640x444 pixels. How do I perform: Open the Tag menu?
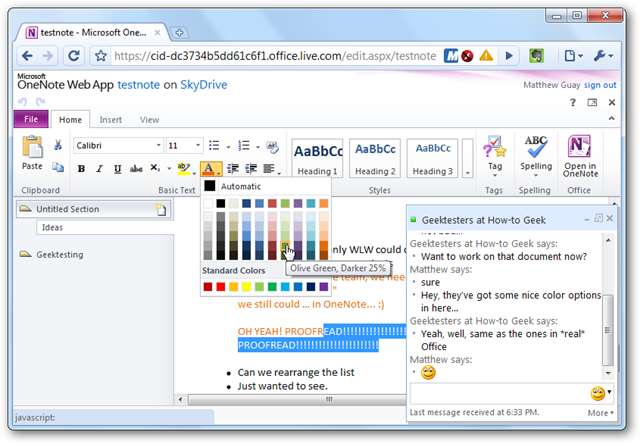coord(495,156)
